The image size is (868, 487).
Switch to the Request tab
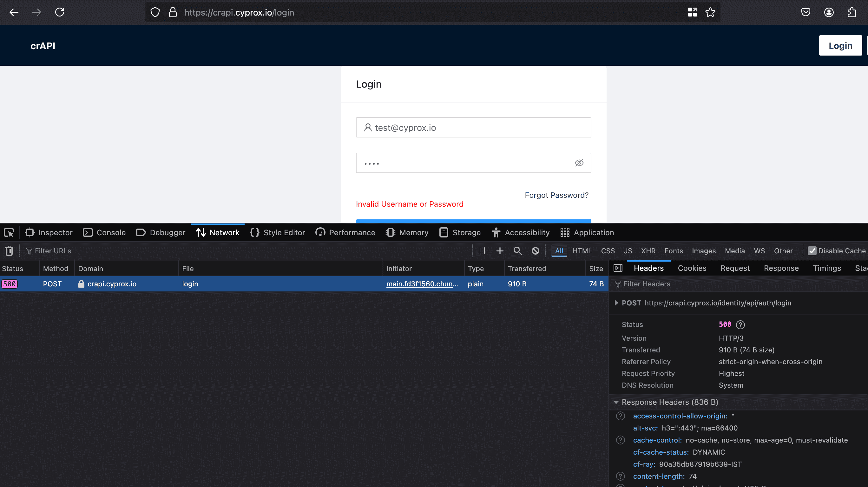point(735,268)
